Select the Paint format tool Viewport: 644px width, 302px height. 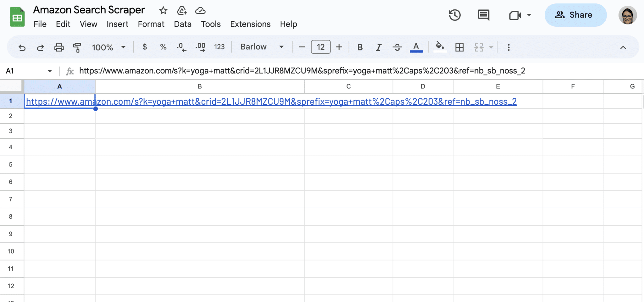(x=77, y=47)
